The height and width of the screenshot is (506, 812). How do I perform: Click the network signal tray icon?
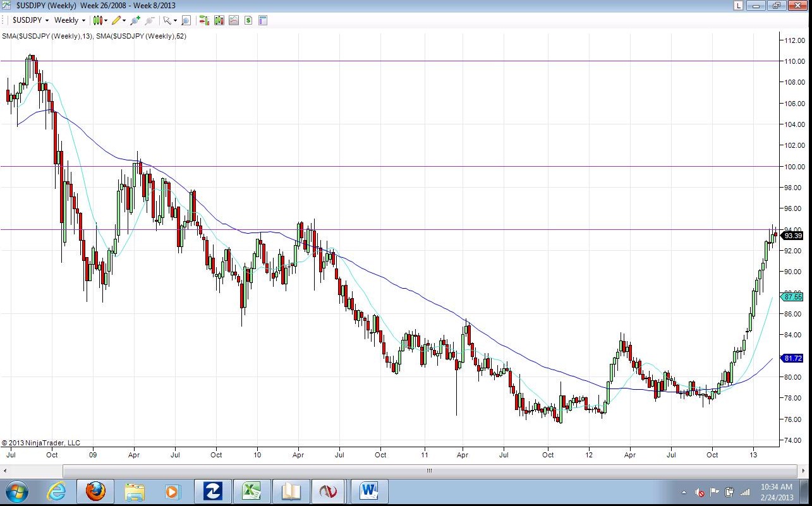[746, 492]
